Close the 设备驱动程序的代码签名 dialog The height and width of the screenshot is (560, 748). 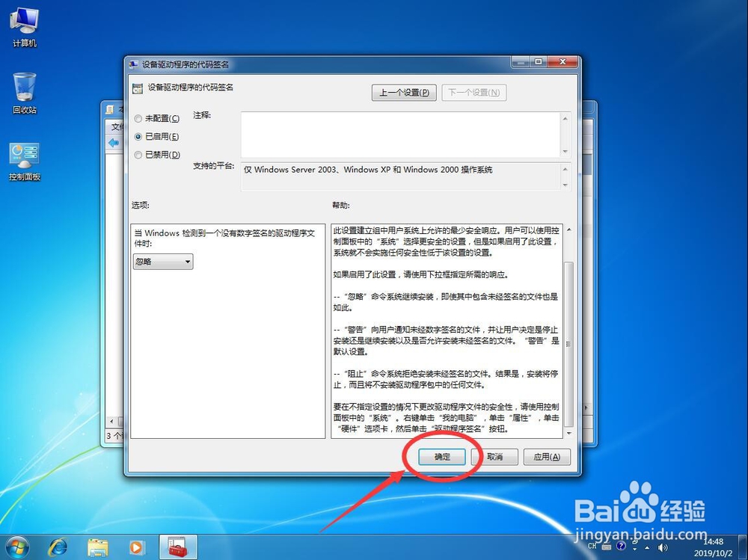[x=562, y=62]
